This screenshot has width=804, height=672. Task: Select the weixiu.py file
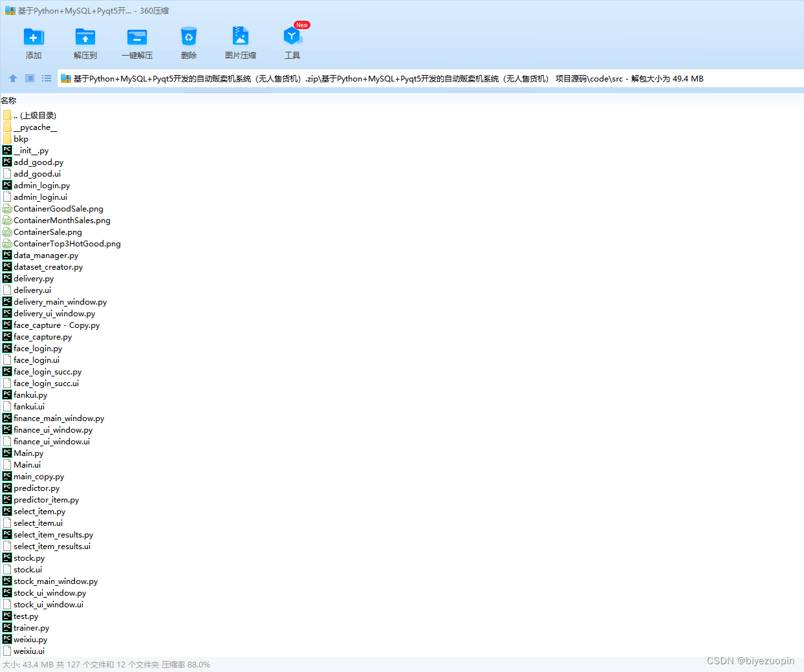(x=25, y=639)
